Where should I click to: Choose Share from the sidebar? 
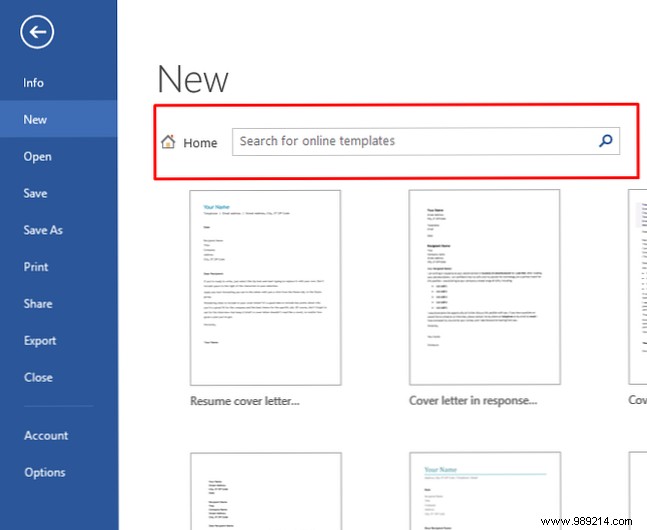(37, 304)
